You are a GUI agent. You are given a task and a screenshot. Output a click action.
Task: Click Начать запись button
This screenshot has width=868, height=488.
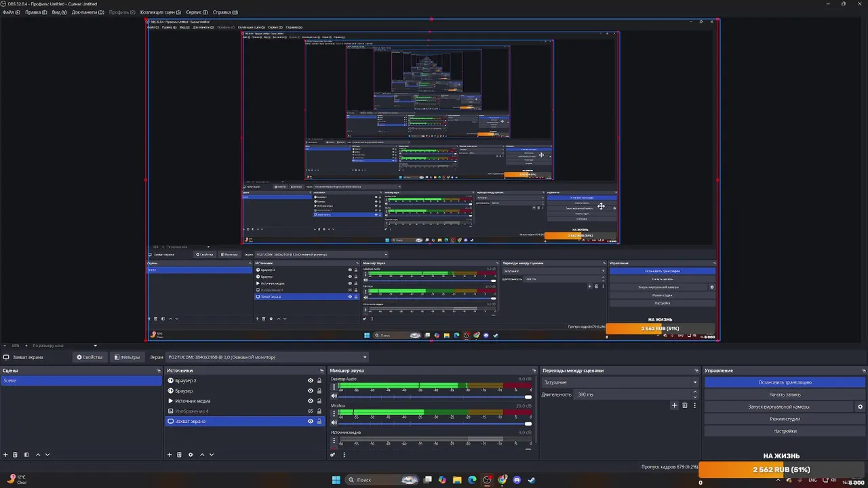(x=785, y=394)
